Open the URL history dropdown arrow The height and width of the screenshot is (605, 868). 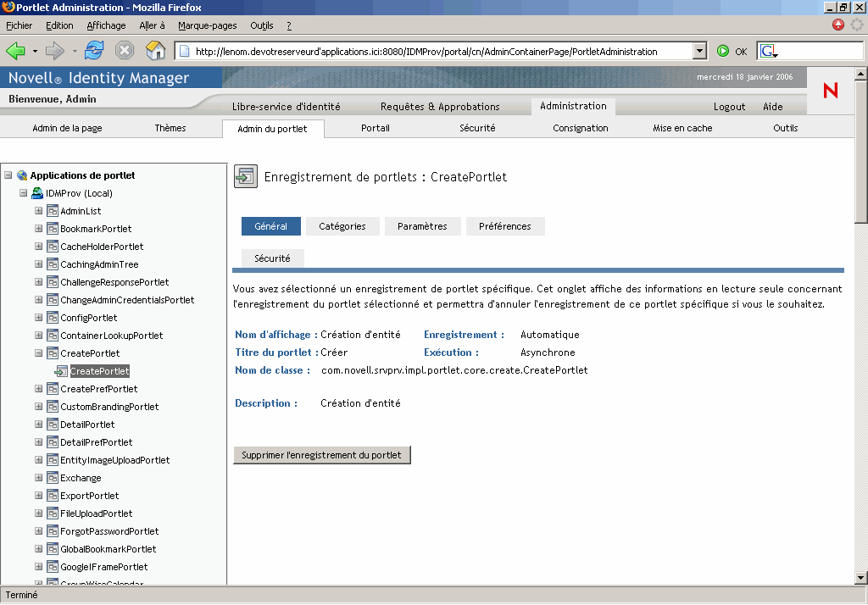[x=699, y=51]
